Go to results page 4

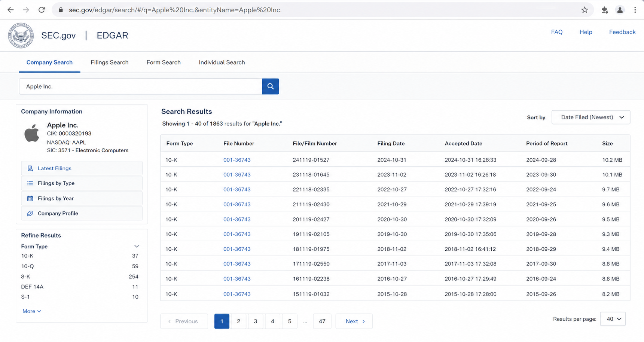click(272, 321)
